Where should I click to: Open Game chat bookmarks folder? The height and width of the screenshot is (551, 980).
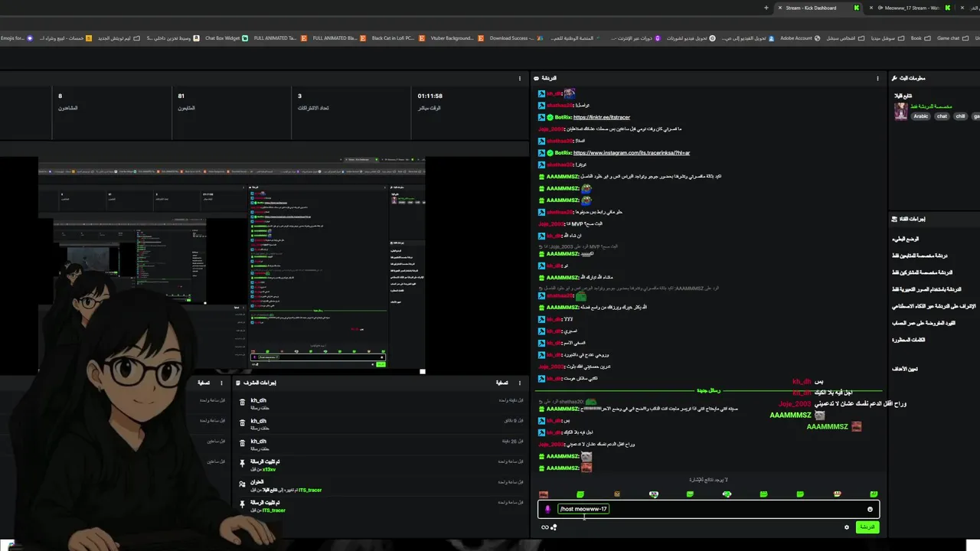(x=953, y=38)
